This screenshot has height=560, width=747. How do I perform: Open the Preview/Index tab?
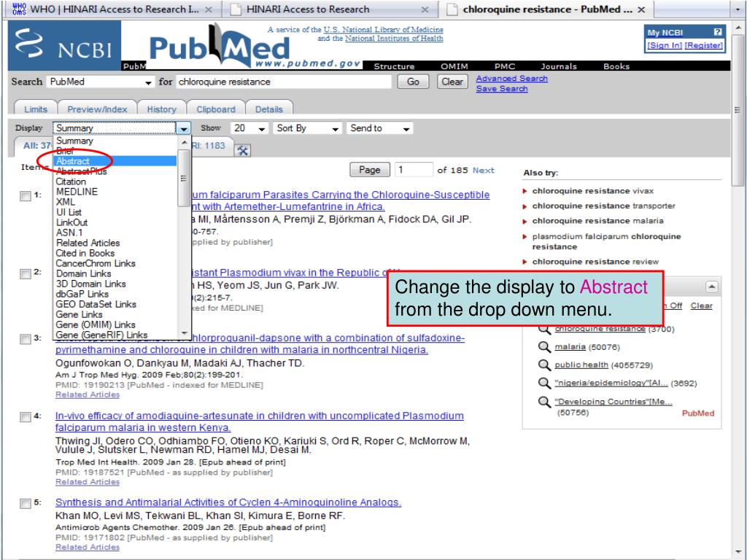pos(97,109)
